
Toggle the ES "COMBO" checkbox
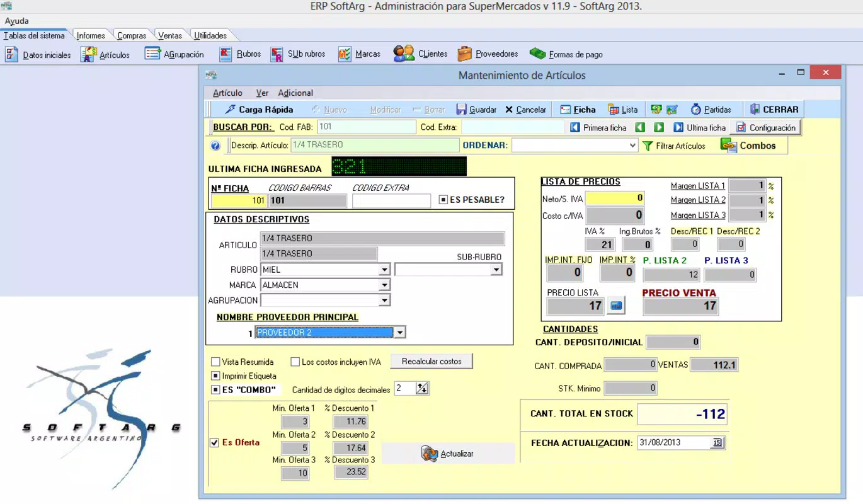215,390
